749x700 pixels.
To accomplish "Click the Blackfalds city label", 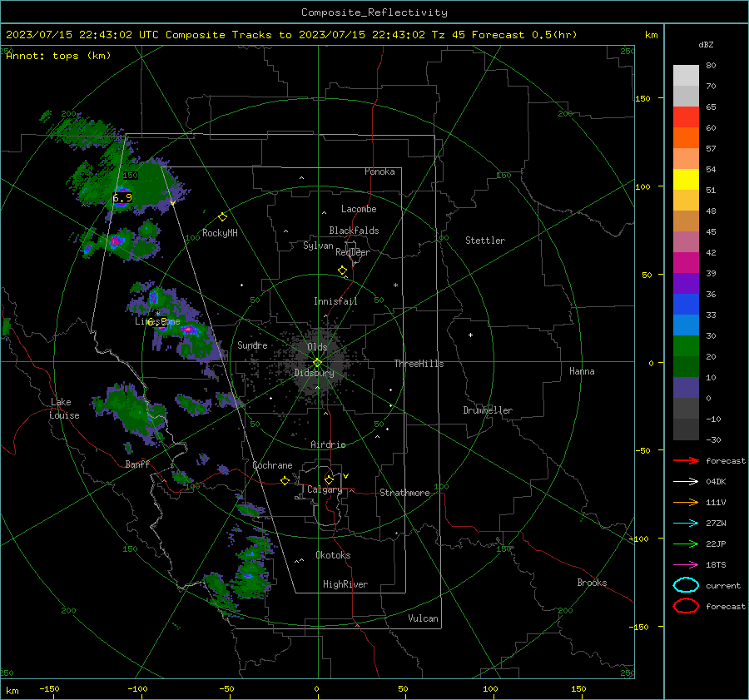I will [354, 231].
